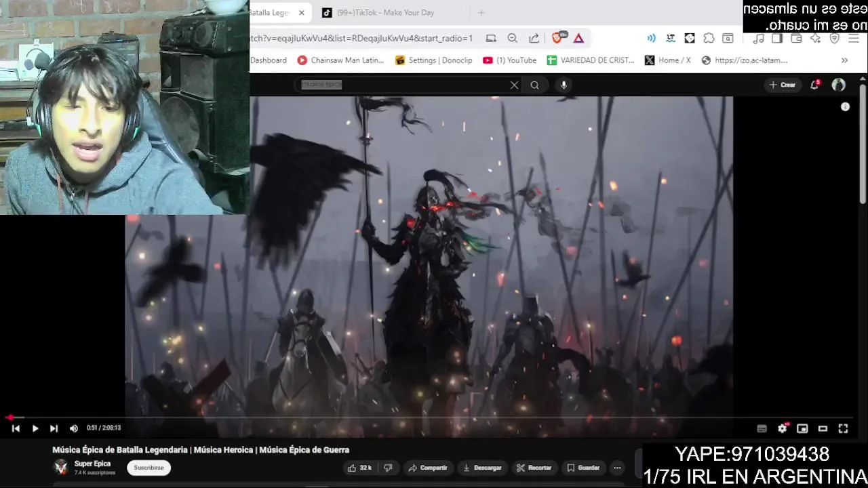Open the YouTube notifications bell
The width and height of the screenshot is (868, 488).
814,85
